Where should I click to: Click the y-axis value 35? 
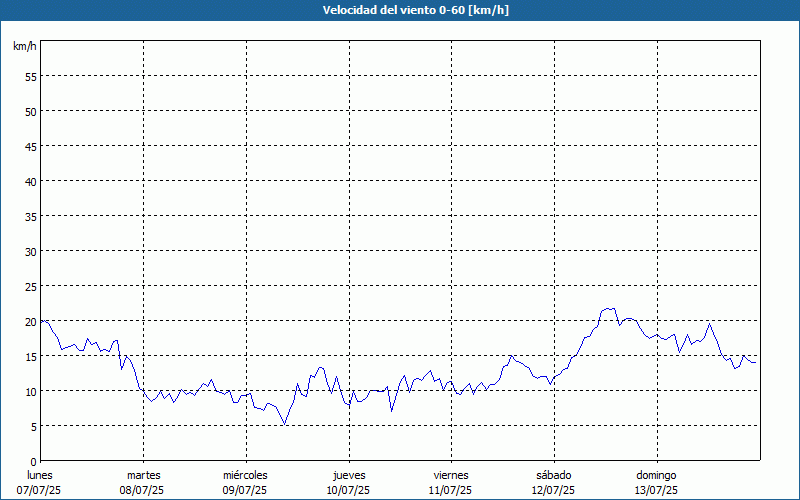coord(31,216)
